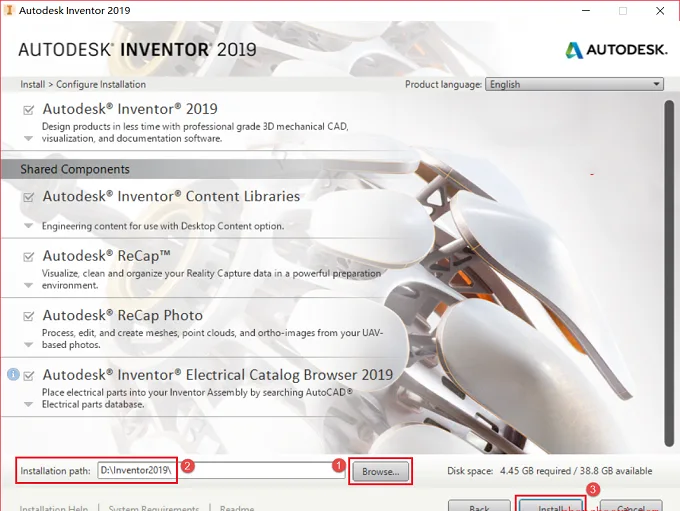Click the Browse button for installation path
The image size is (680, 511).
[x=380, y=472]
